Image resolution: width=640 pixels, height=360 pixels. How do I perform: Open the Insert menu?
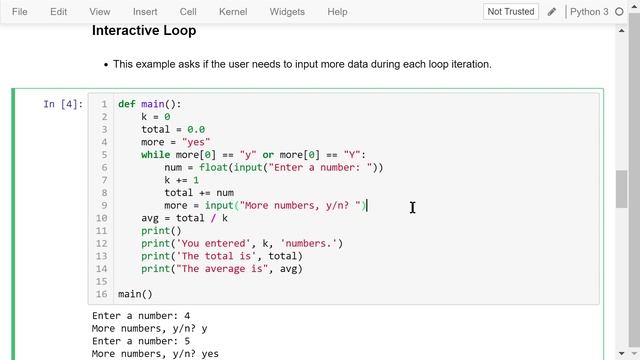tap(145, 12)
